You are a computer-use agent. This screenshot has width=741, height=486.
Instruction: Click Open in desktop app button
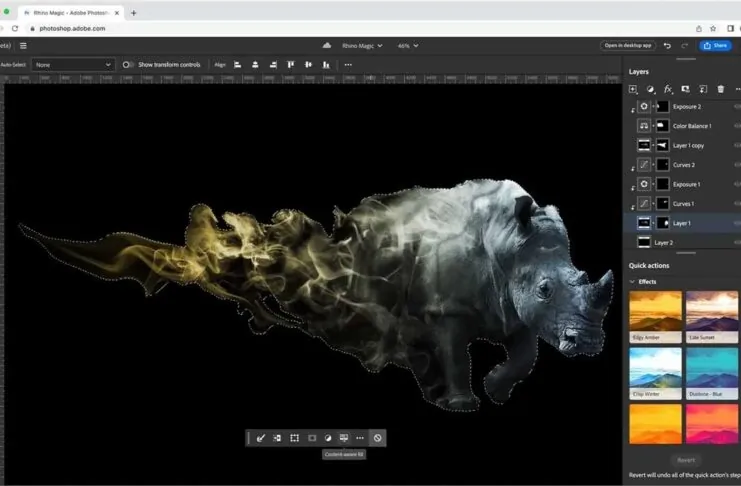(x=628, y=45)
